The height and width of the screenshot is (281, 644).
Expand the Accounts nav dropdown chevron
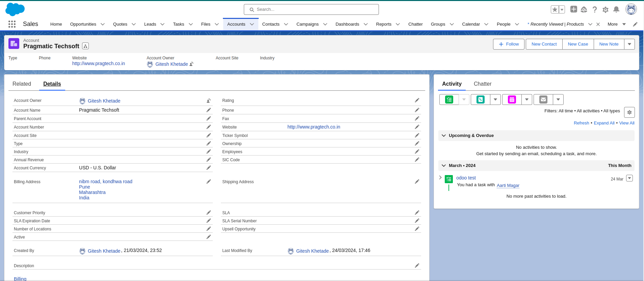pos(252,24)
